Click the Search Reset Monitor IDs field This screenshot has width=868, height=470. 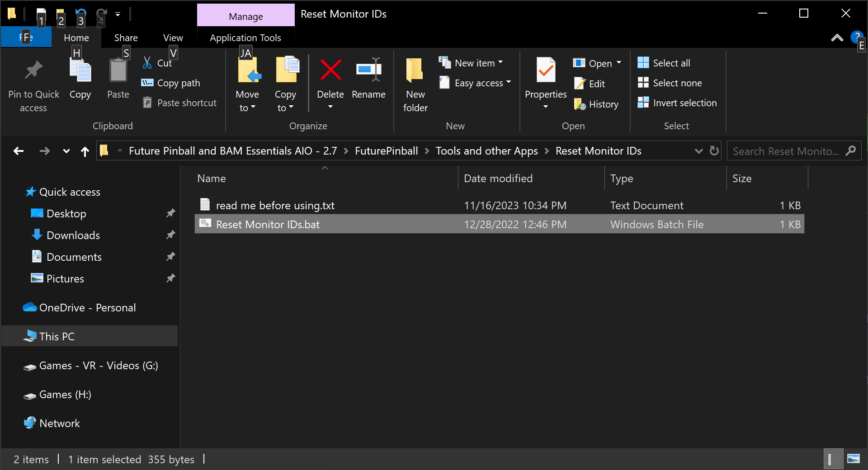pos(786,151)
